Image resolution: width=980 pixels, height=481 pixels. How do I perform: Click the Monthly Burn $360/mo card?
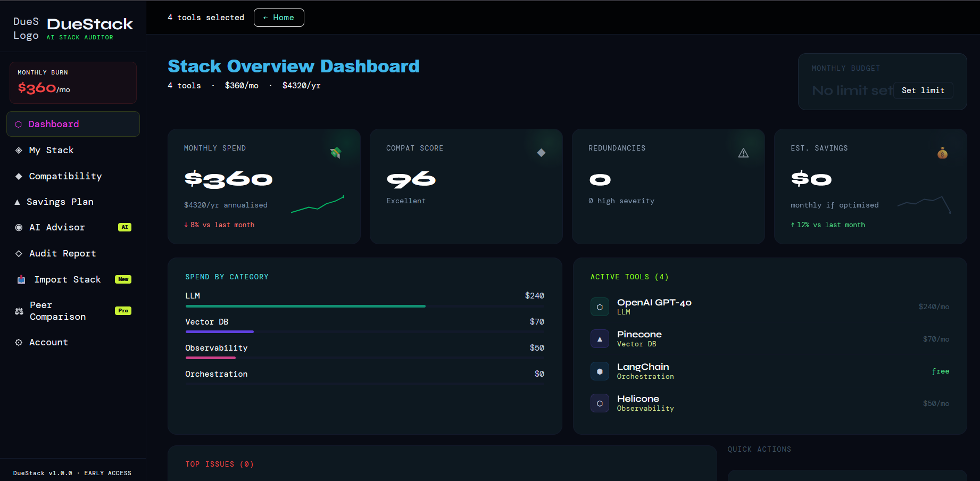point(73,82)
